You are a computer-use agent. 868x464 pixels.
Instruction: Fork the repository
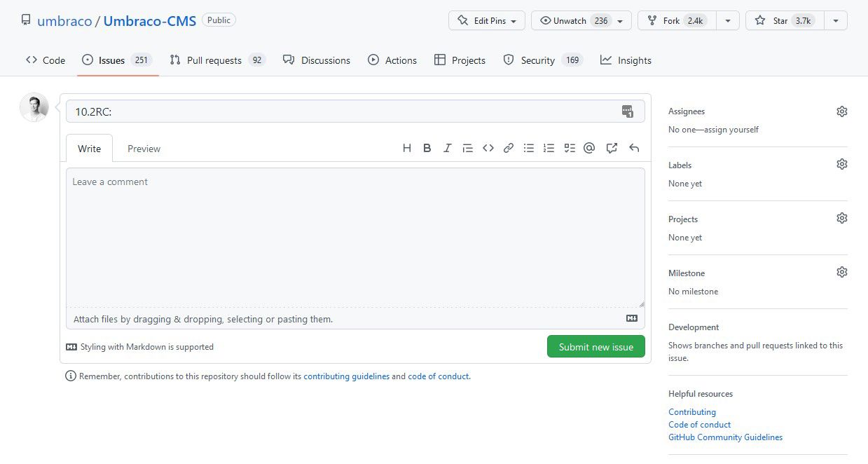[677, 20]
